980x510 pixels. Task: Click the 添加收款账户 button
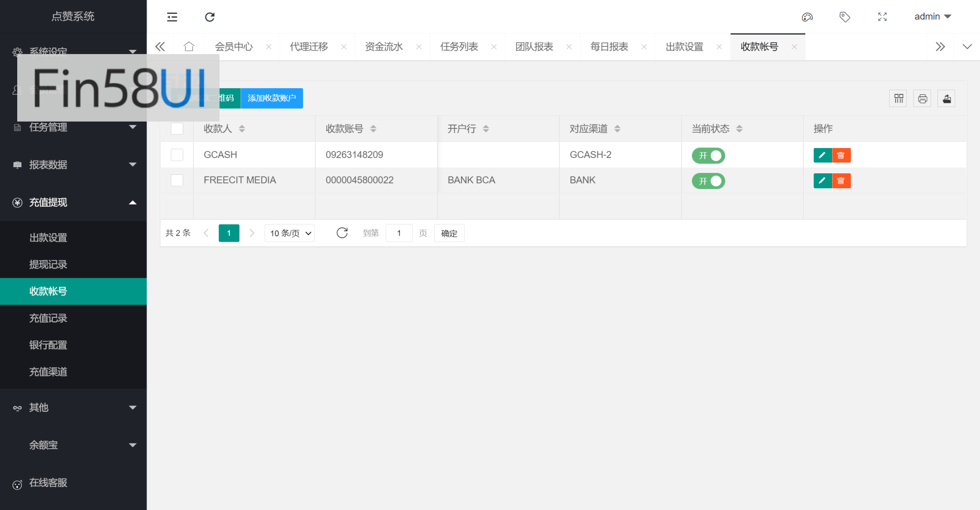271,98
